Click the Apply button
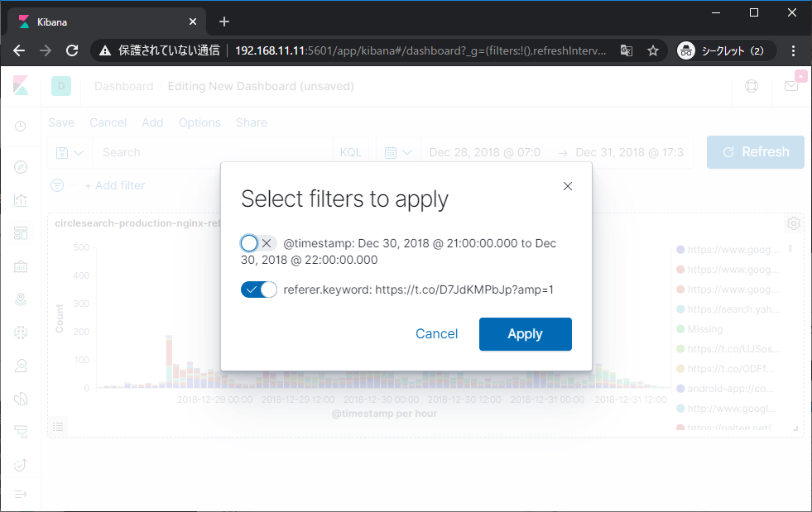 tap(525, 334)
